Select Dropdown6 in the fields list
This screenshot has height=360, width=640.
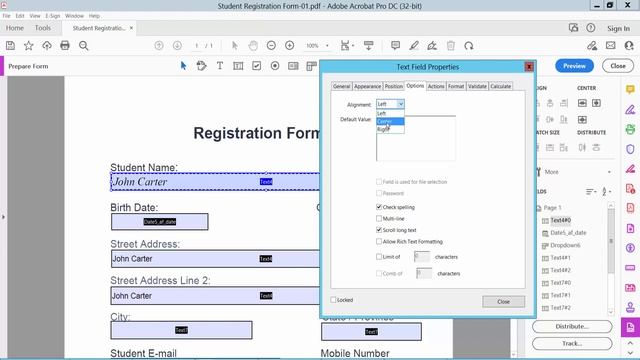click(x=565, y=245)
